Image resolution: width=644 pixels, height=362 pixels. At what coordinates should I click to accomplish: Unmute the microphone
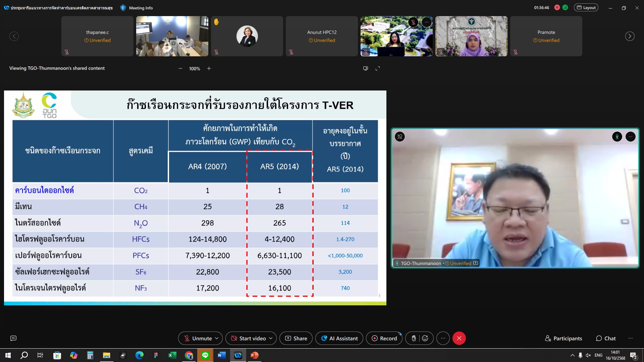pyautogui.click(x=197, y=338)
